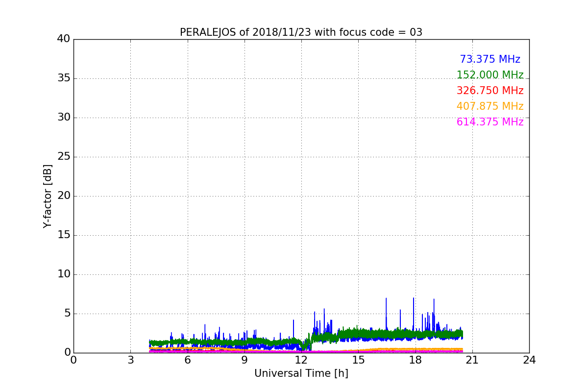Screen dimensions: 588x392
Task: Click the x-axis tick label 24
Action: pos(529,360)
